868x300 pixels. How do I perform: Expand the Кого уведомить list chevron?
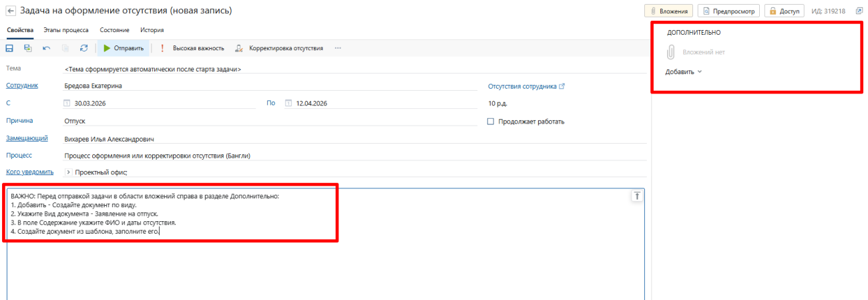[68, 172]
